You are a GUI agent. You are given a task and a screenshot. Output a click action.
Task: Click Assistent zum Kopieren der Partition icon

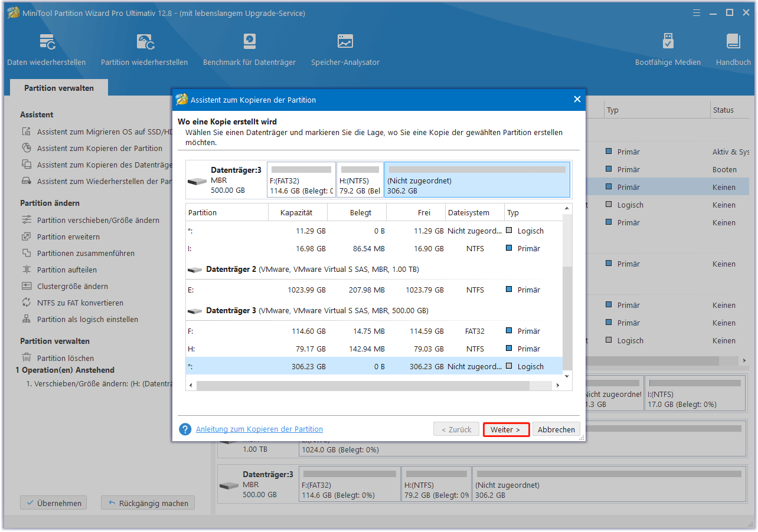click(27, 149)
